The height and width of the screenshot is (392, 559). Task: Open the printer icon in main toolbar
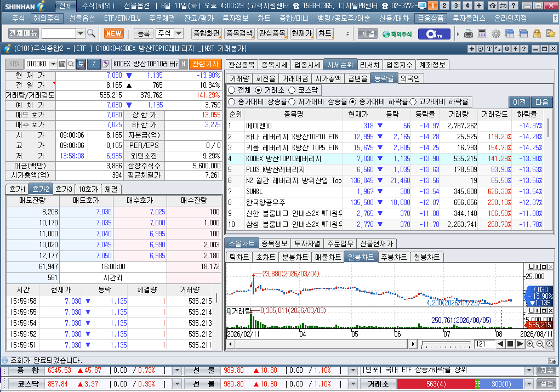pyautogui.click(x=469, y=33)
